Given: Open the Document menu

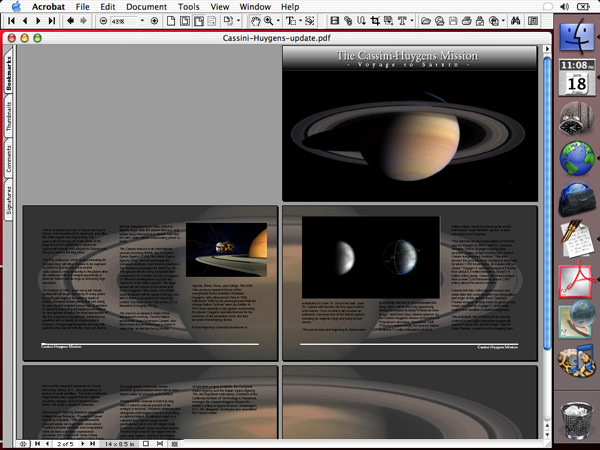Looking at the screenshot, I should tap(147, 7).
